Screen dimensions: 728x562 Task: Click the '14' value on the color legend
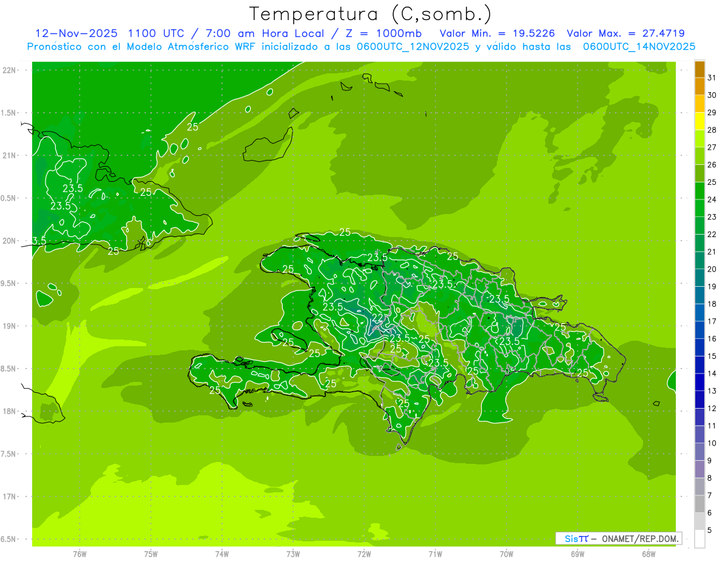coord(712,373)
